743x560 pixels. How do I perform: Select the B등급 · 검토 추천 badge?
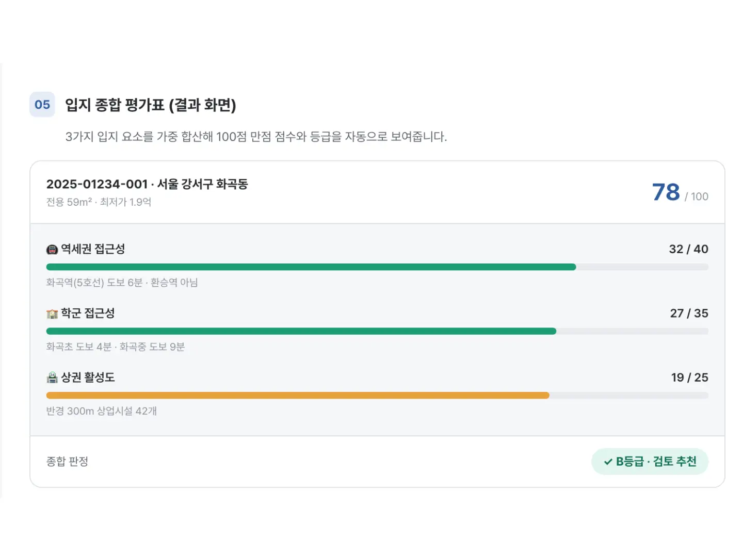(x=650, y=462)
